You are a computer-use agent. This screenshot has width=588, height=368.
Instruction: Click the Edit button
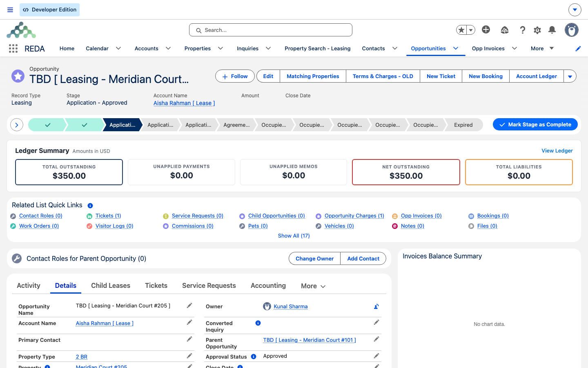[268, 76]
